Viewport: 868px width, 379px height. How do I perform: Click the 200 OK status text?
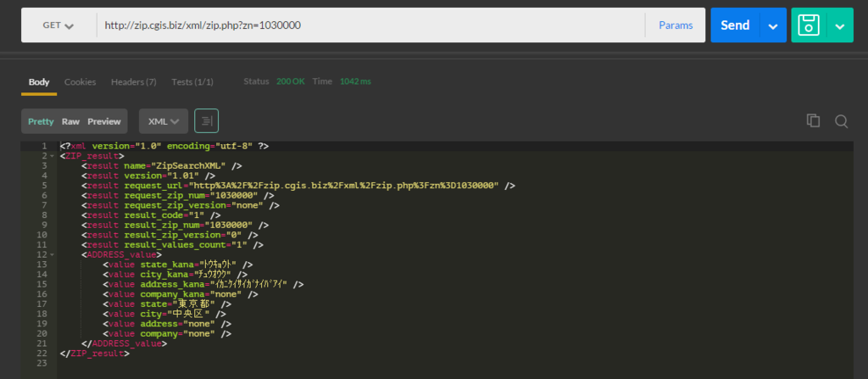click(291, 81)
